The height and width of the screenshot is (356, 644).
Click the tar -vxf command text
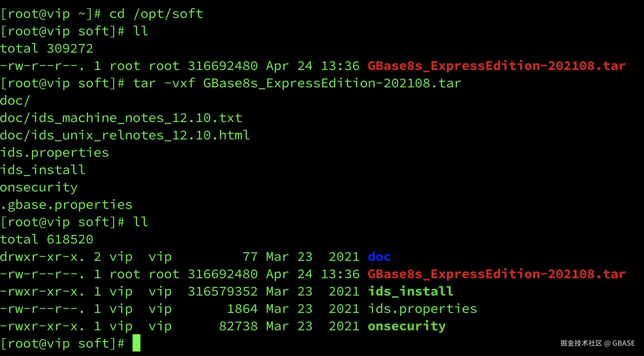(x=297, y=83)
